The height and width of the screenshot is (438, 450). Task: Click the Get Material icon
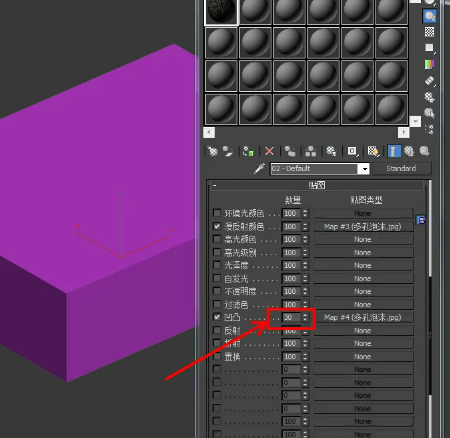point(212,151)
